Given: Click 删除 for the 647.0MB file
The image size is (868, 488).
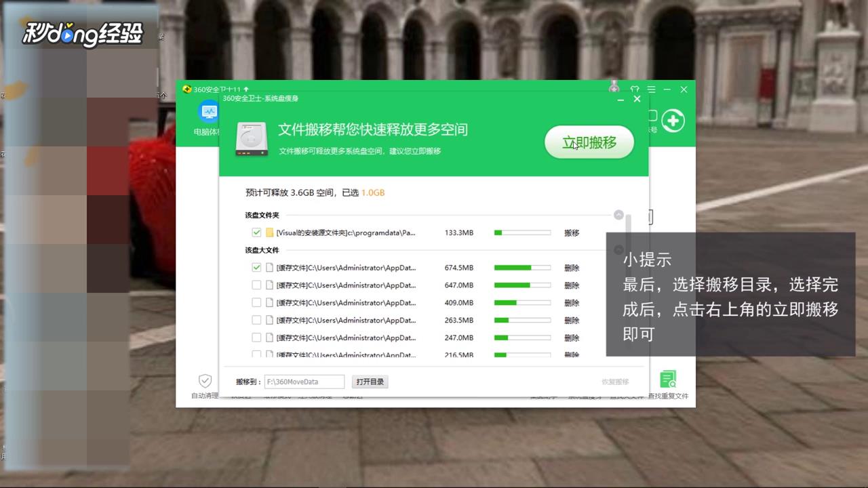Looking at the screenshot, I should (572, 285).
